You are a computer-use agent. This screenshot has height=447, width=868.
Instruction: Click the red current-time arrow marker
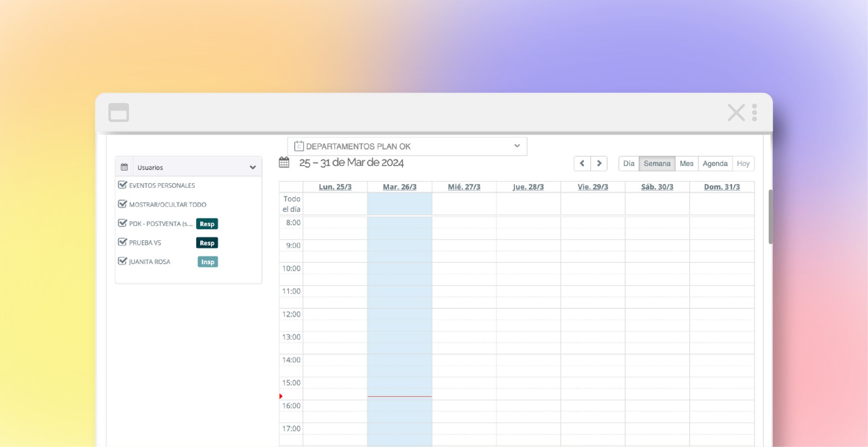tap(281, 396)
